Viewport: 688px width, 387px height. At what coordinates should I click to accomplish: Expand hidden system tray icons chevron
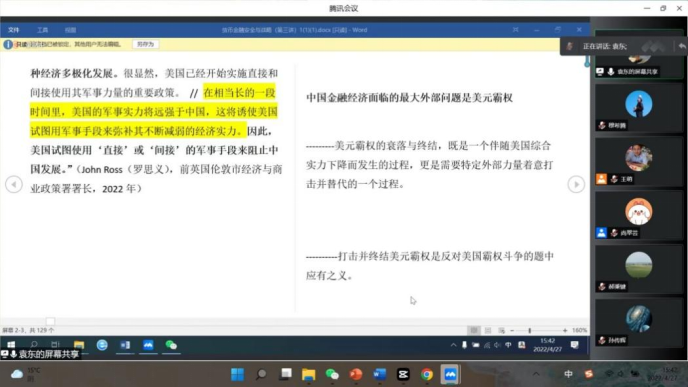(536, 374)
